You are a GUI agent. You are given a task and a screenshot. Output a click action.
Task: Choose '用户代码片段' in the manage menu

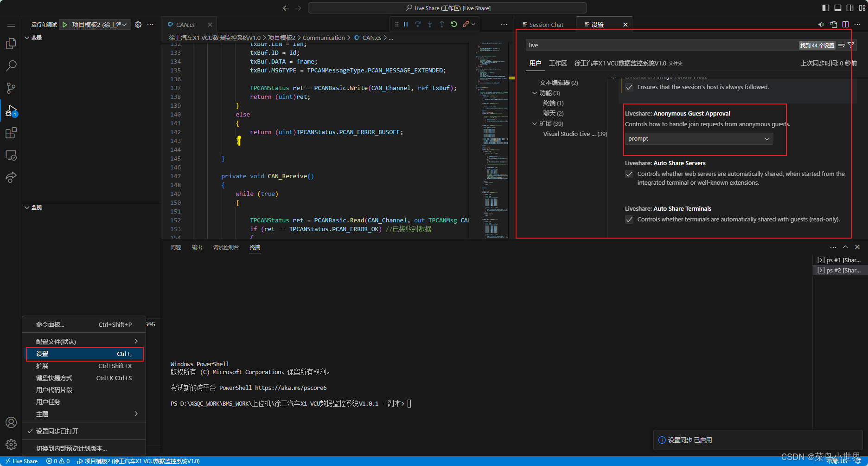point(84,390)
